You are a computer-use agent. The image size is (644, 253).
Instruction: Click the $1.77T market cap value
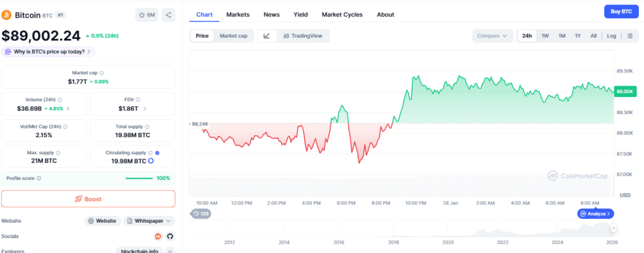click(x=77, y=81)
